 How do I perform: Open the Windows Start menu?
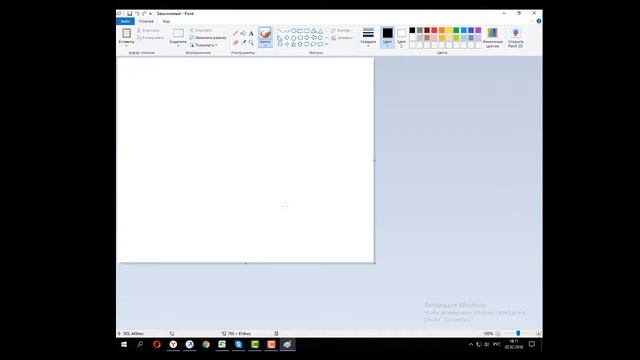point(124,344)
